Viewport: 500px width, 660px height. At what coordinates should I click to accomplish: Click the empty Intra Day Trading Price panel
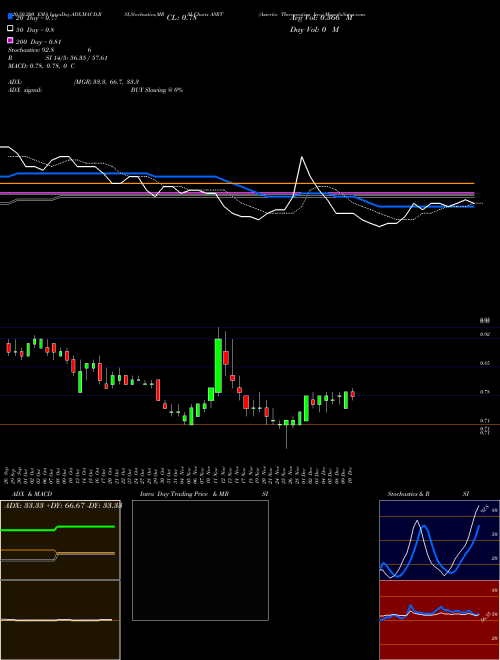(200, 560)
